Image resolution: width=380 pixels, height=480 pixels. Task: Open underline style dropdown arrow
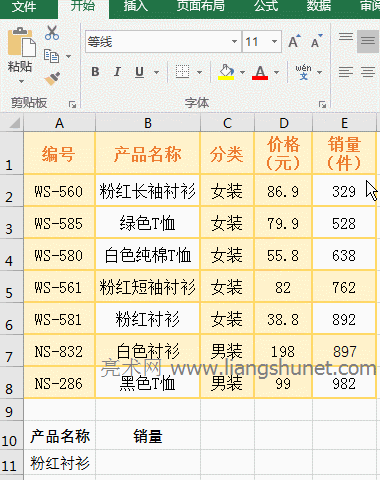coord(156,72)
